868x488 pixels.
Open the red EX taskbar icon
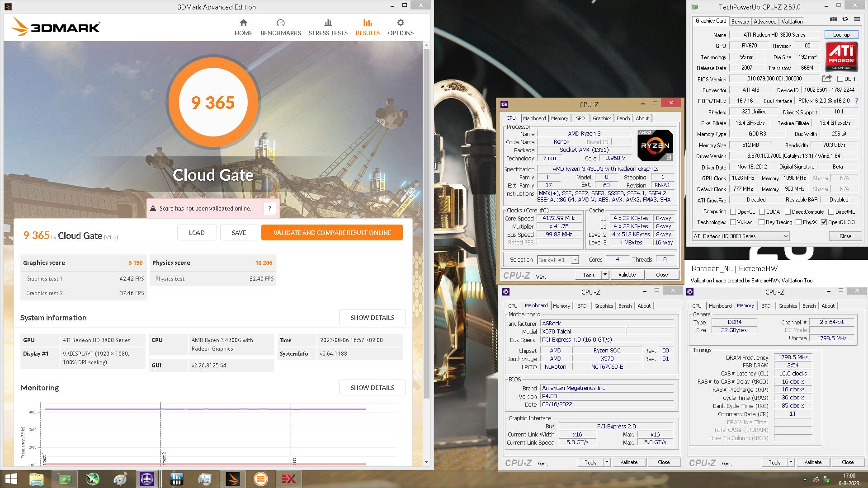point(288,479)
